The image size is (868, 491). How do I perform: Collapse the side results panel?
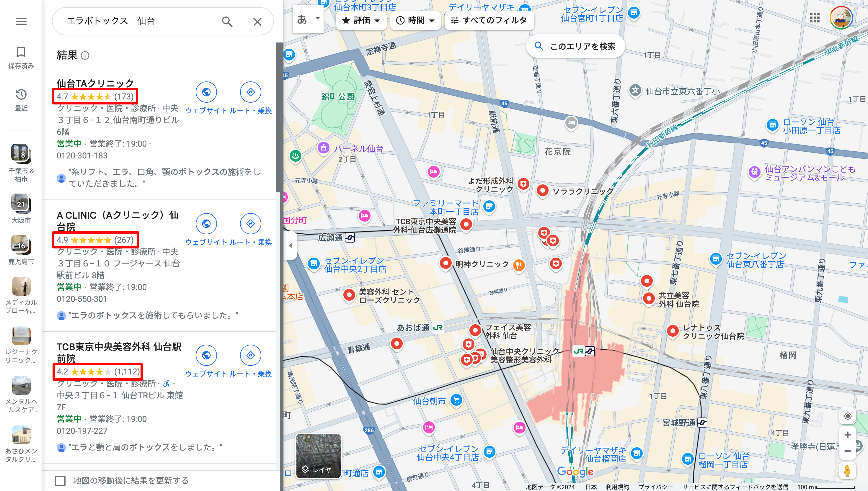click(x=290, y=245)
